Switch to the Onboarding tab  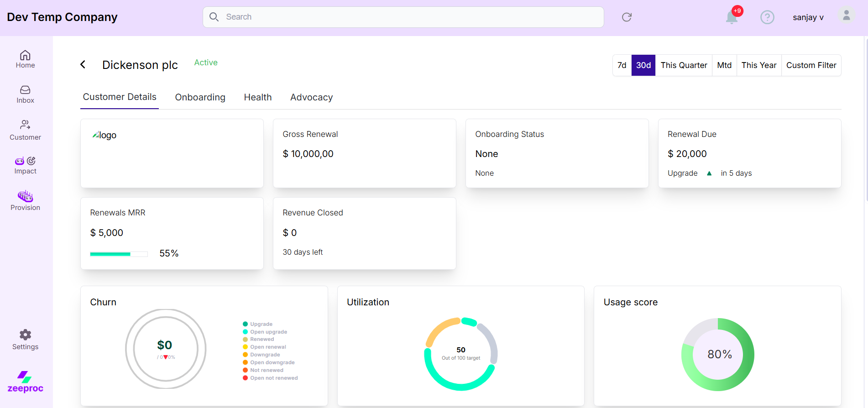[200, 97]
